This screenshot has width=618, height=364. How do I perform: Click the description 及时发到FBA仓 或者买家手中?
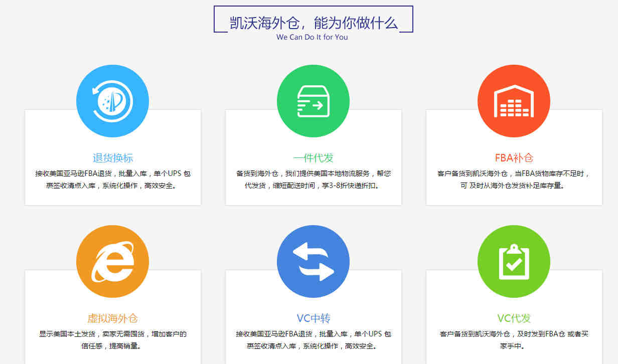click(x=514, y=340)
